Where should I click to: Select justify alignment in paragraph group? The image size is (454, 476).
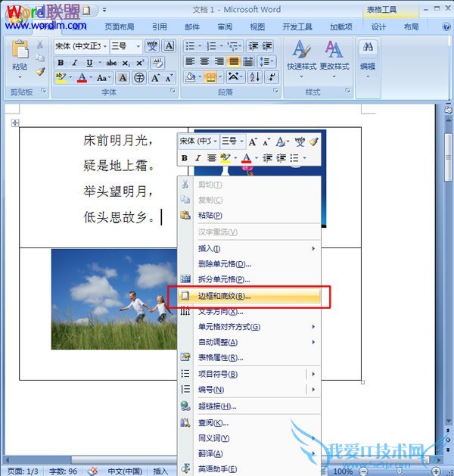click(x=234, y=61)
